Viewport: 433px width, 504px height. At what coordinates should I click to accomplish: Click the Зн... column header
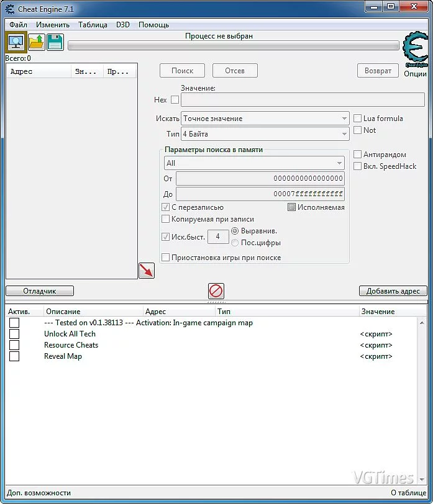pos(87,71)
